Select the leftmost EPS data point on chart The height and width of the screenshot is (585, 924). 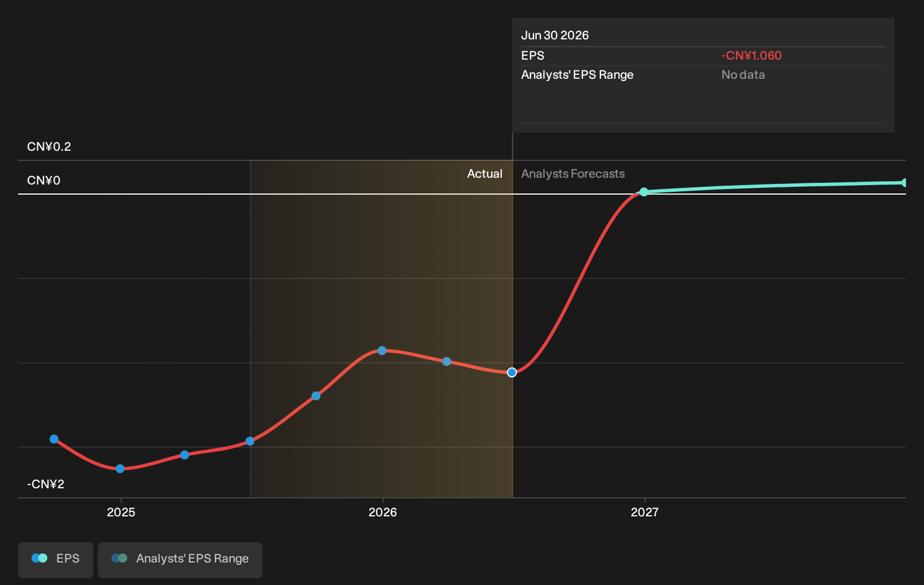click(54, 439)
